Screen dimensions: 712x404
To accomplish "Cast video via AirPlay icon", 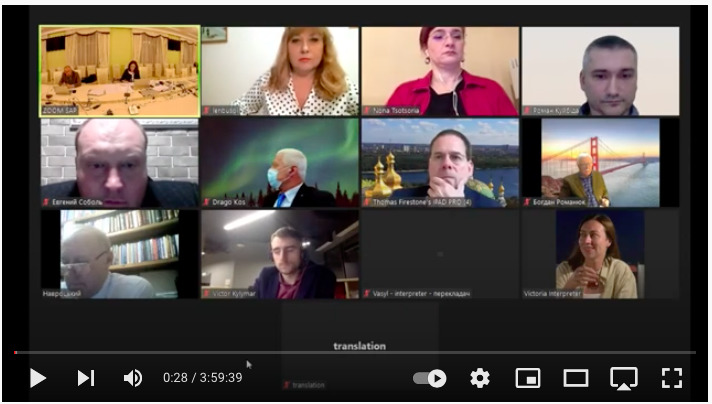I will (624, 378).
